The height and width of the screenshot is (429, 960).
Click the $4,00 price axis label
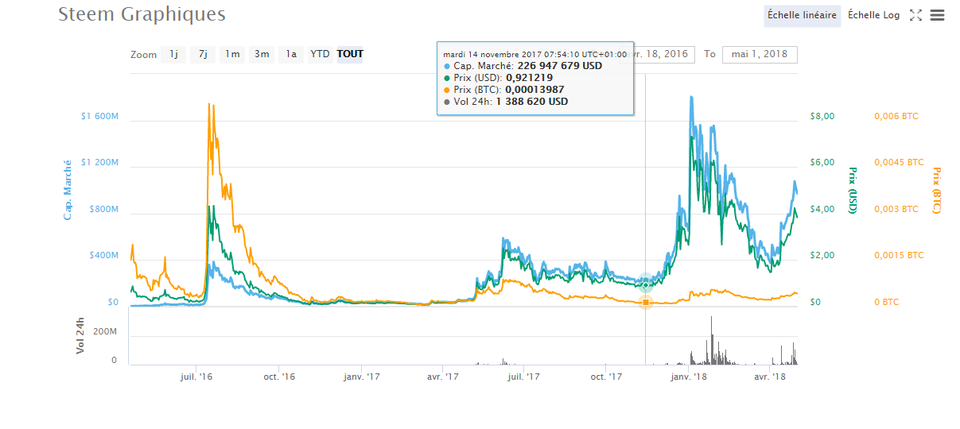820,209
